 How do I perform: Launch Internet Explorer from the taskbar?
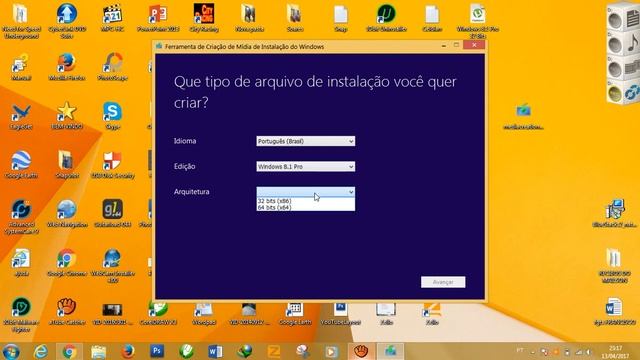40,351
